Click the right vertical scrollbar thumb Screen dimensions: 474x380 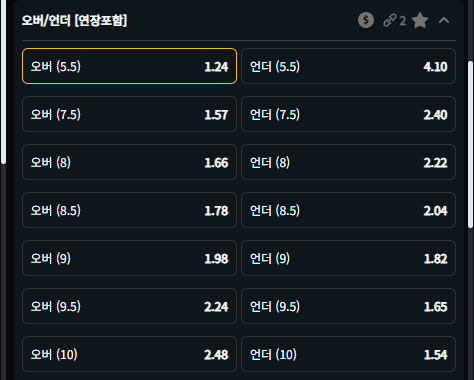click(x=470, y=144)
